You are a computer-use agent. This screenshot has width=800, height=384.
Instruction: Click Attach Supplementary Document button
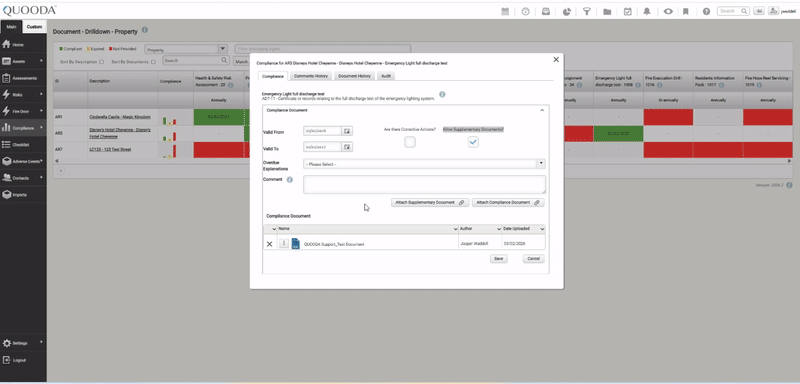430,202
